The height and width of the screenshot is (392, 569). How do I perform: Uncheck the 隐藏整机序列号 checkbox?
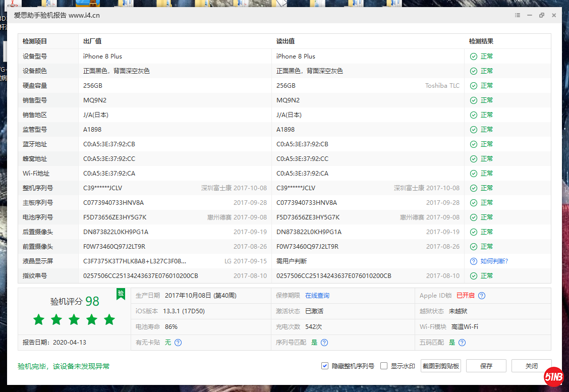[x=325, y=366]
